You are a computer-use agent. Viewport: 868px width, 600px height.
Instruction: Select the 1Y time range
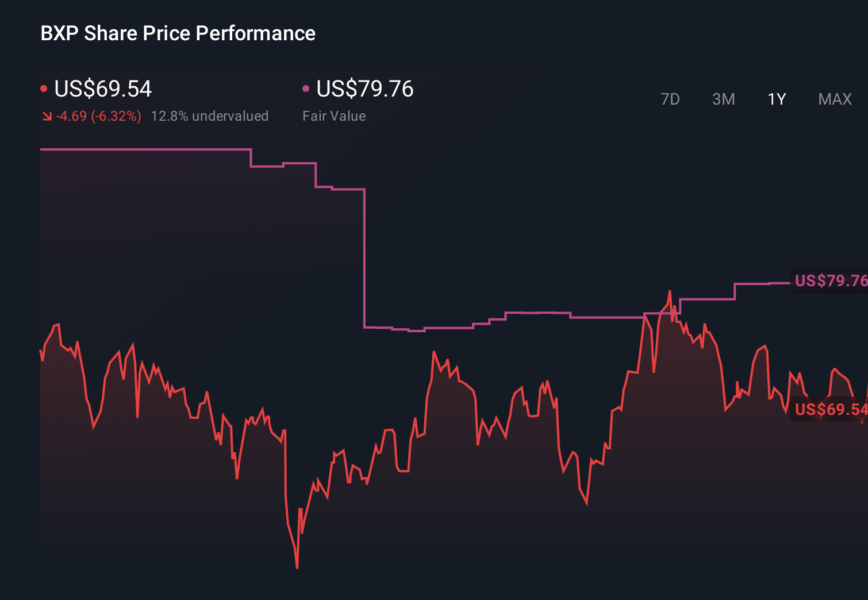(x=776, y=99)
